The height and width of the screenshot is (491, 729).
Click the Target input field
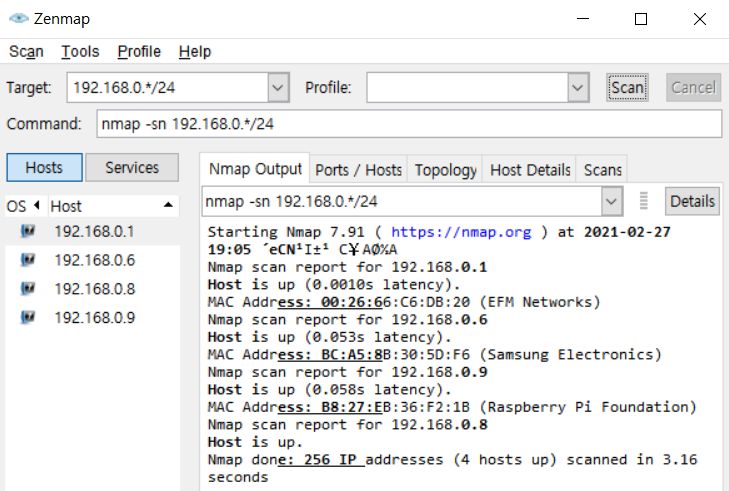point(167,87)
